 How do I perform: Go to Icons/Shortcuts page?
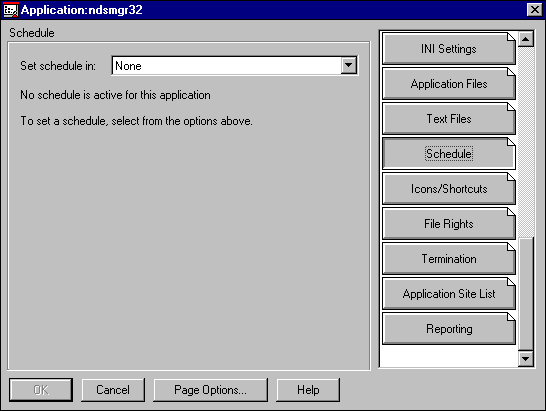[449, 189]
